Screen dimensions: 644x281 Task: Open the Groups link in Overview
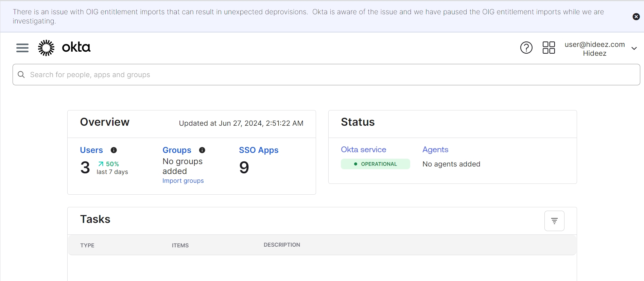point(177,150)
